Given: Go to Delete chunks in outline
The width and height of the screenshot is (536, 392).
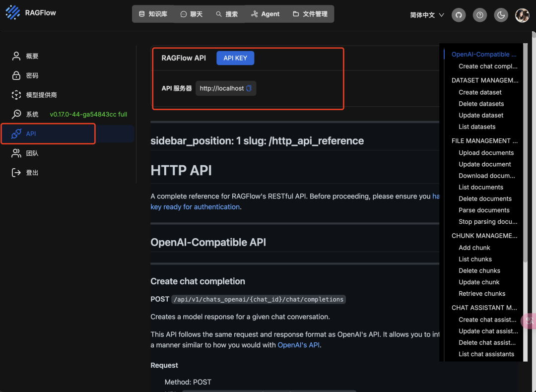Looking at the screenshot, I should pos(479,270).
